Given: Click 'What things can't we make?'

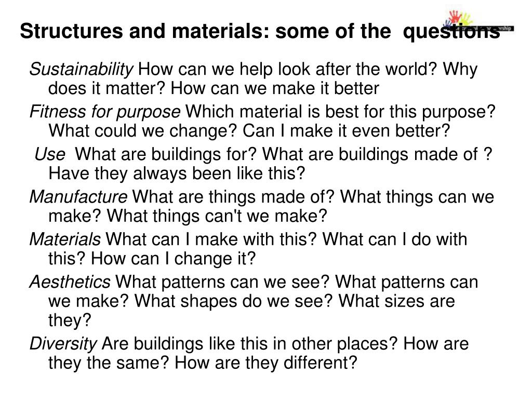Looking at the screenshot, I should 217,216.
